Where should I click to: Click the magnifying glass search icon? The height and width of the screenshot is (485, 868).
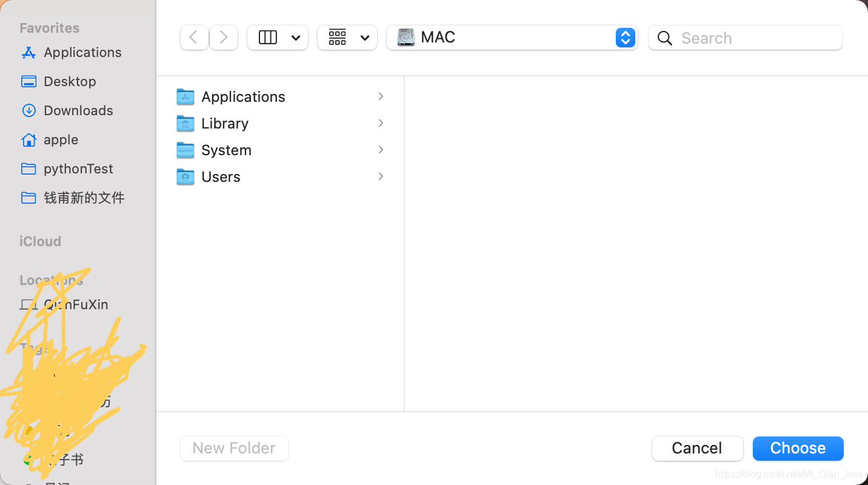(x=665, y=38)
